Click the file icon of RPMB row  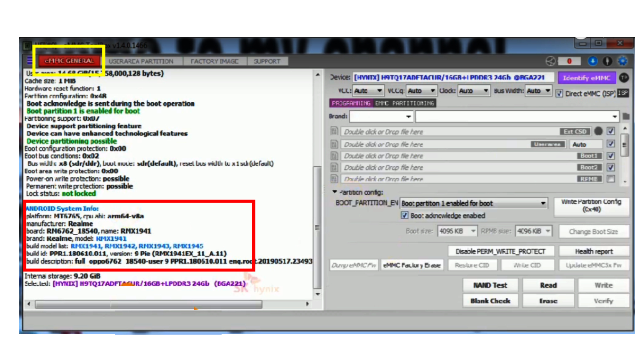(x=334, y=179)
